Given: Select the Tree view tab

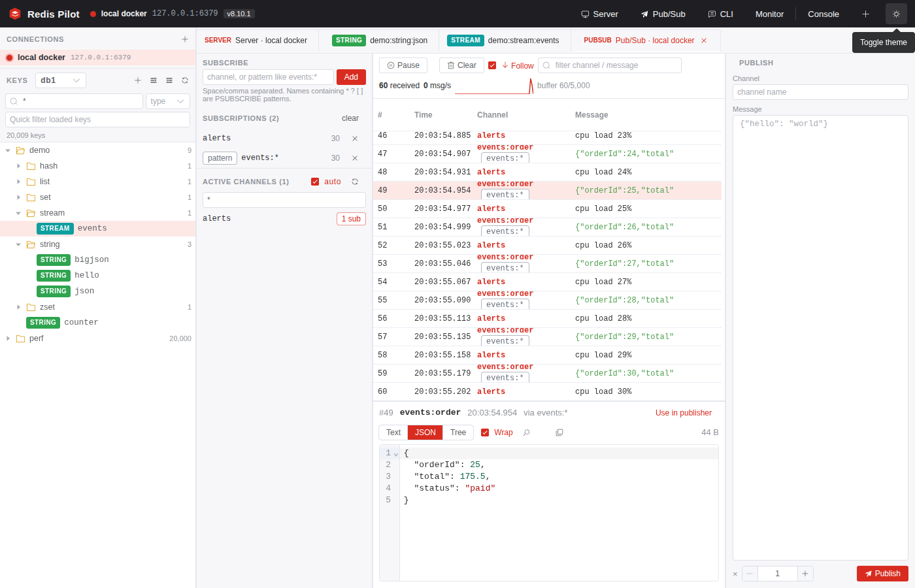Looking at the screenshot, I should click(458, 433).
